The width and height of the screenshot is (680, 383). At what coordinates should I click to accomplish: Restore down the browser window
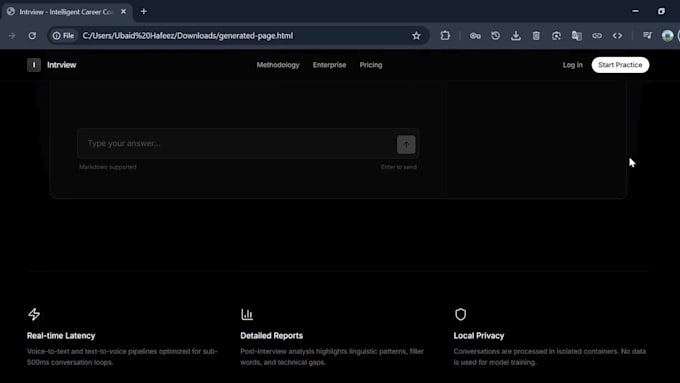[x=661, y=11]
